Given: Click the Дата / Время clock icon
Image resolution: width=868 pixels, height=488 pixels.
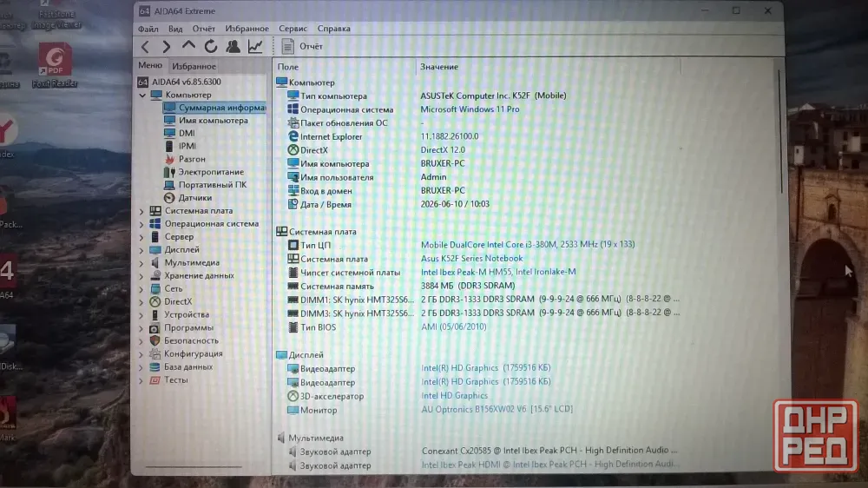Looking at the screenshot, I should 293,204.
